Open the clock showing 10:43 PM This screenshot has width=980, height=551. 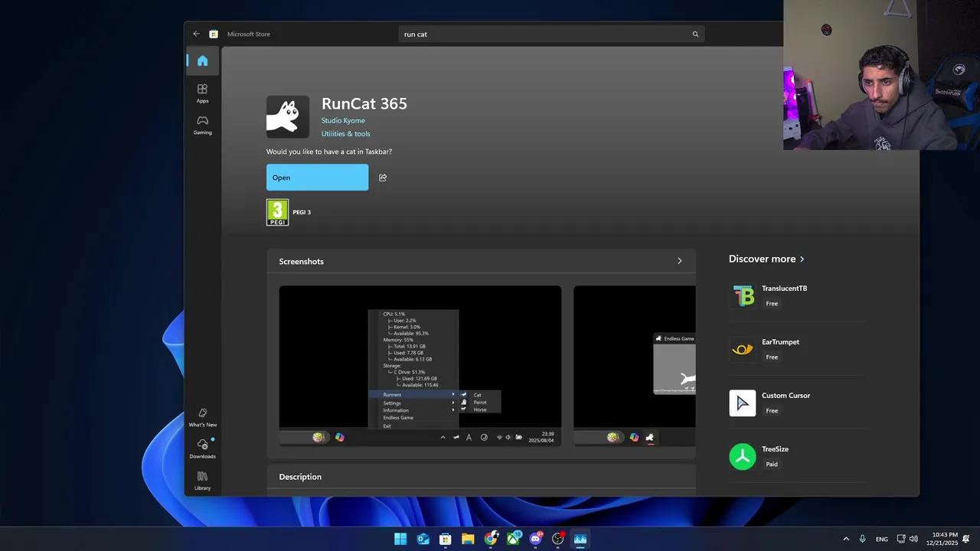tap(944, 539)
